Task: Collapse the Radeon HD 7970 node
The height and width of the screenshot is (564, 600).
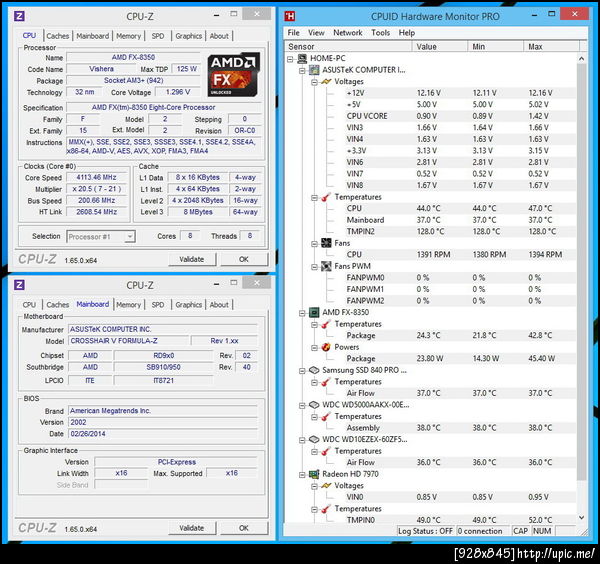Action: pos(302,474)
